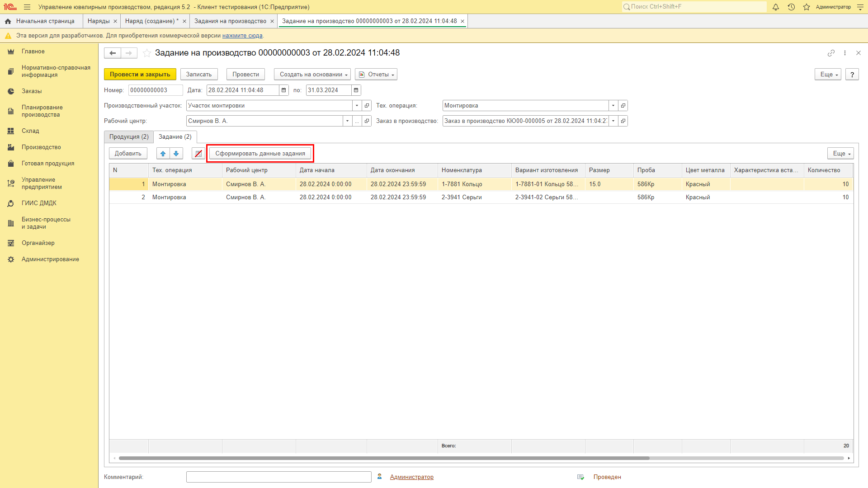Click the edit pencil icon in toolbar
The image size is (868, 488).
pyautogui.click(x=199, y=153)
